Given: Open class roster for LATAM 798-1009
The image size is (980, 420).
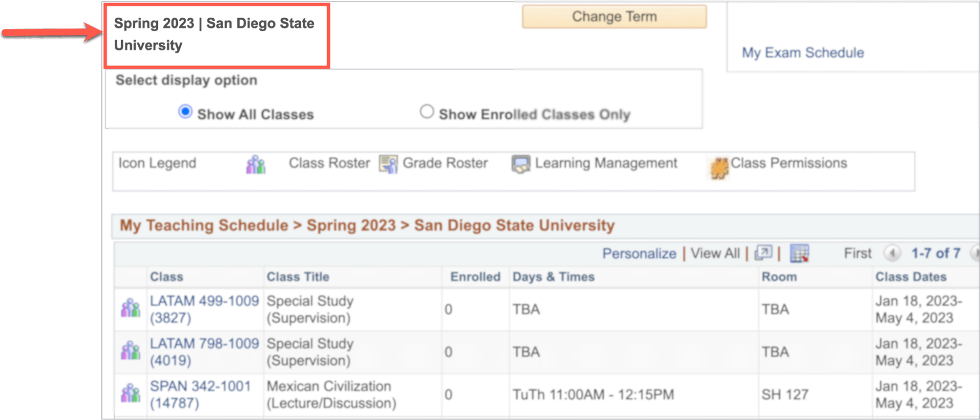Looking at the screenshot, I should coord(130,351).
